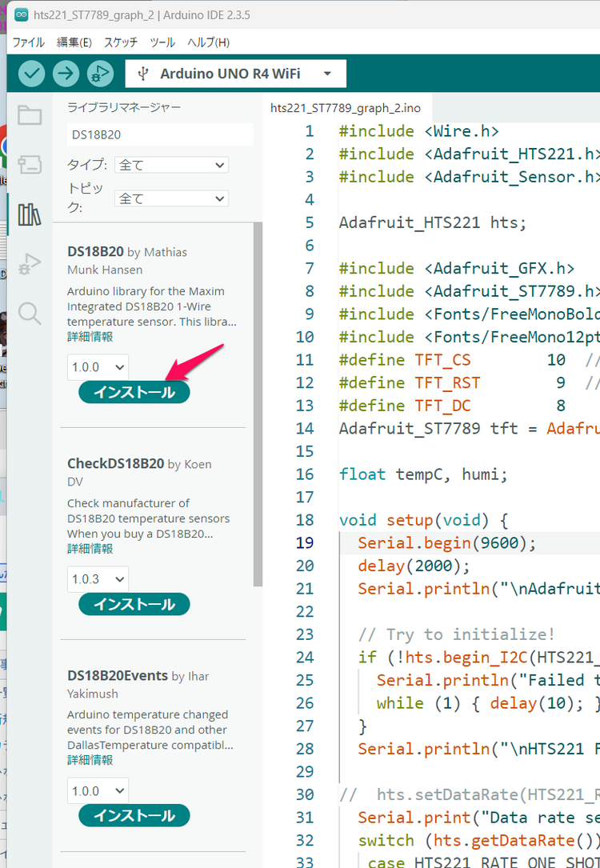Click the Serial.begin(9600); code line
This screenshot has height=868, width=600.
(446, 543)
